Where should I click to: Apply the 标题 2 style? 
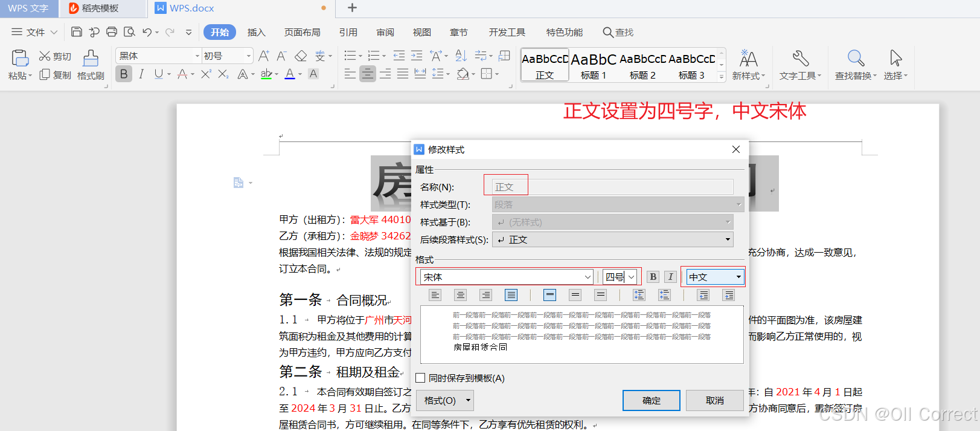coord(642,65)
